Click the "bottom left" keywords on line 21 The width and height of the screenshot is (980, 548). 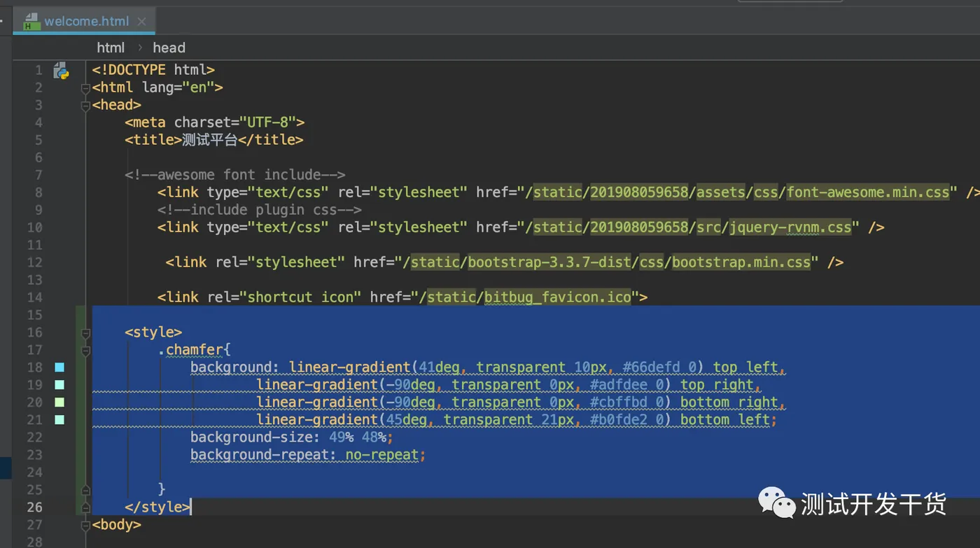click(x=724, y=420)
